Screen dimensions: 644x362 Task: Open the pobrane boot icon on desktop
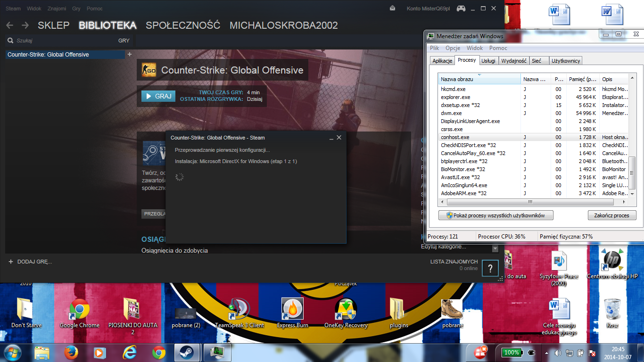click(453, 313)
